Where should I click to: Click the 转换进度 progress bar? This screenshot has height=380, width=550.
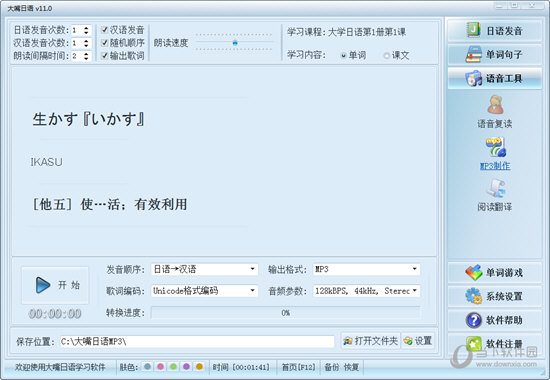[x=286, y=313]
